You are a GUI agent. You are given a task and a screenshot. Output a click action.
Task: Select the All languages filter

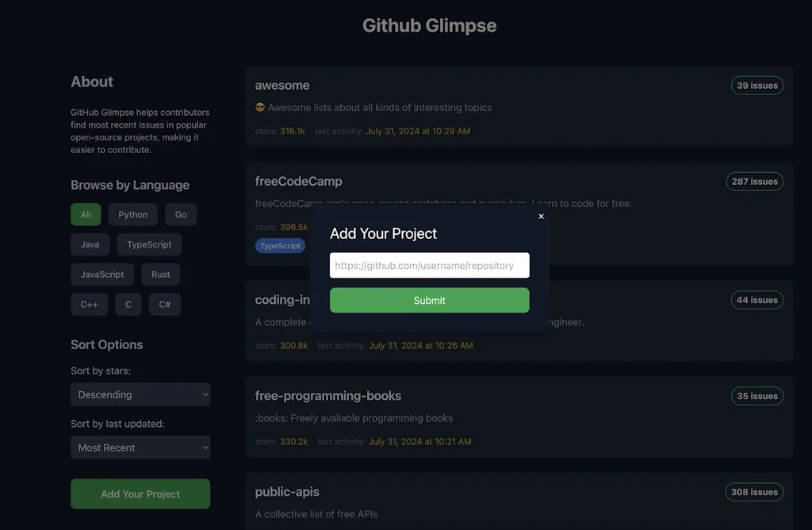point(86,214)
